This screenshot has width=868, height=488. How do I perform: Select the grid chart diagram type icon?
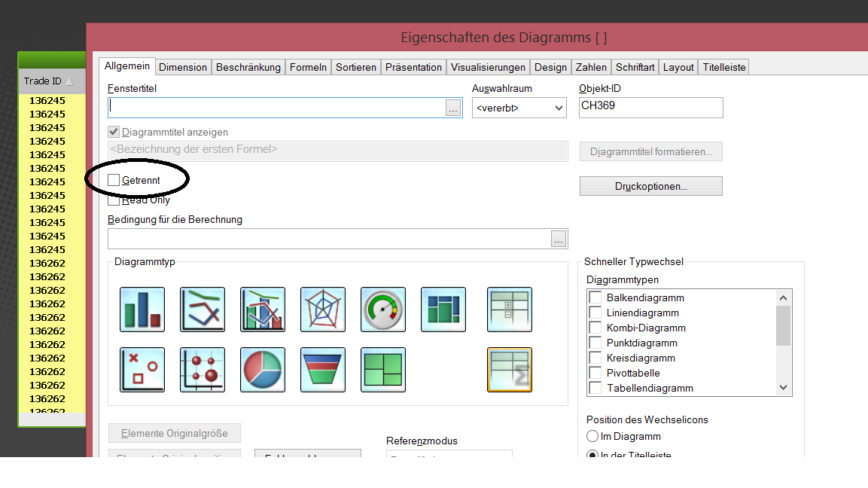[x=203, y=370]
